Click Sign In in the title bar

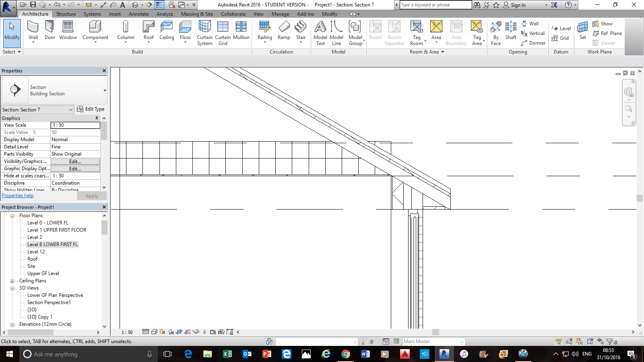click(x=515, y=5)
